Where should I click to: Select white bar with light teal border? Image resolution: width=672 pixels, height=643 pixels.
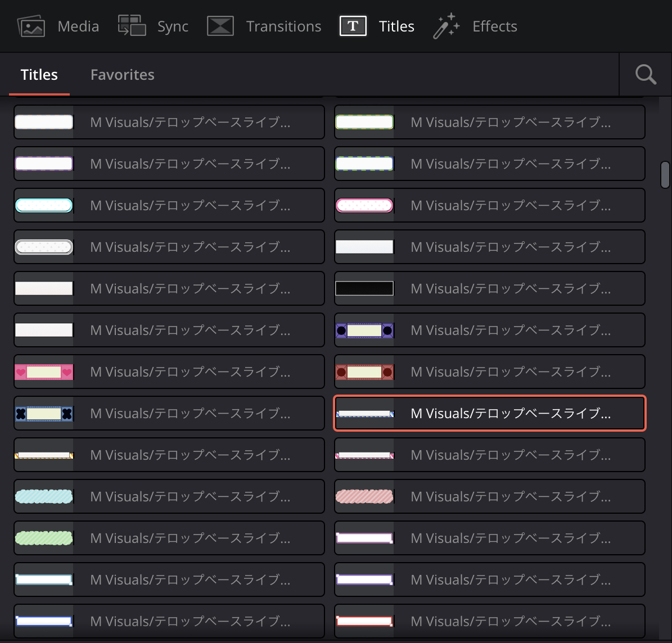tap(169, 579)
